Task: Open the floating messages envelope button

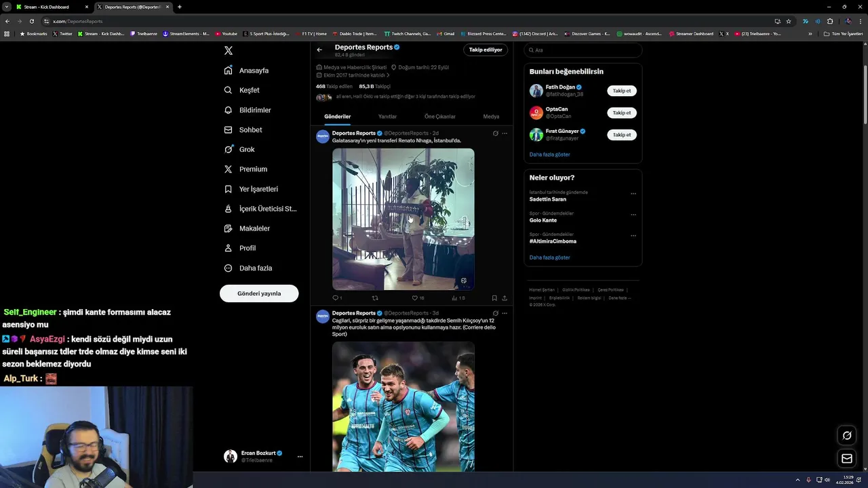Action: click(x=847, y=459)
